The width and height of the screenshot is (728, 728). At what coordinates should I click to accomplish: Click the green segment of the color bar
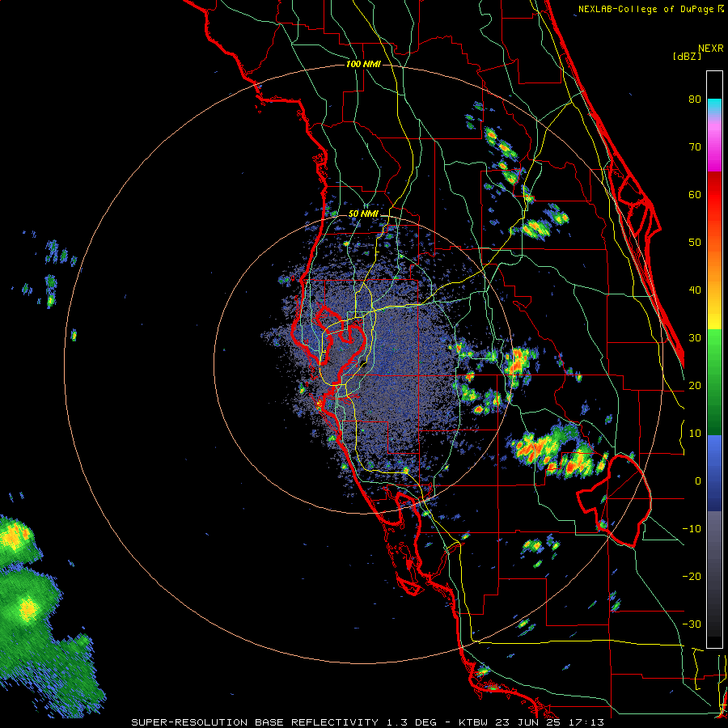[714, 382]
